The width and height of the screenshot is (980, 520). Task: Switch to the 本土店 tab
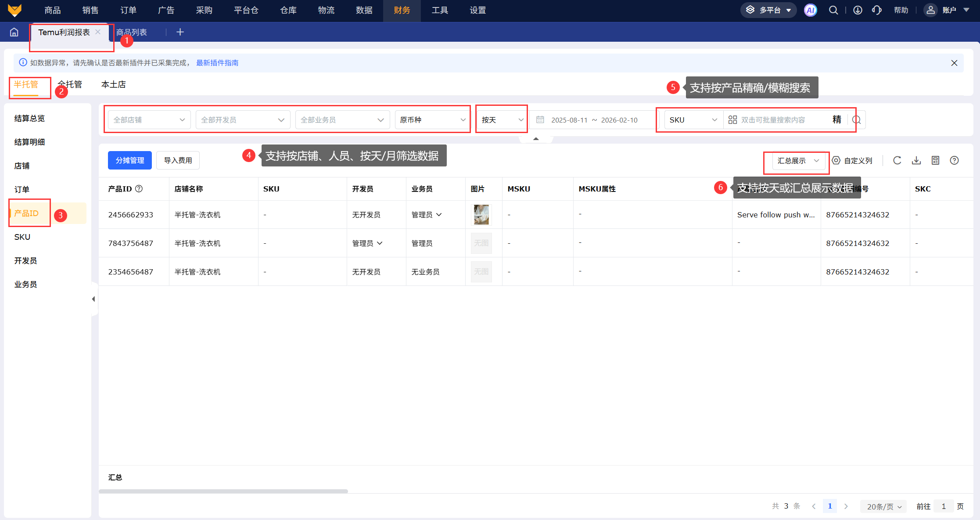tap(113, 84)
